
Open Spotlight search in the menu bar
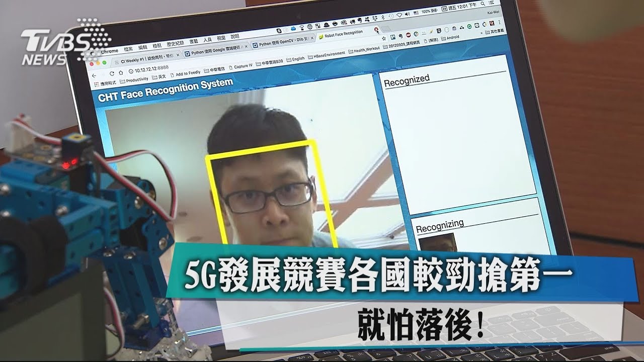tap(483, 4)
